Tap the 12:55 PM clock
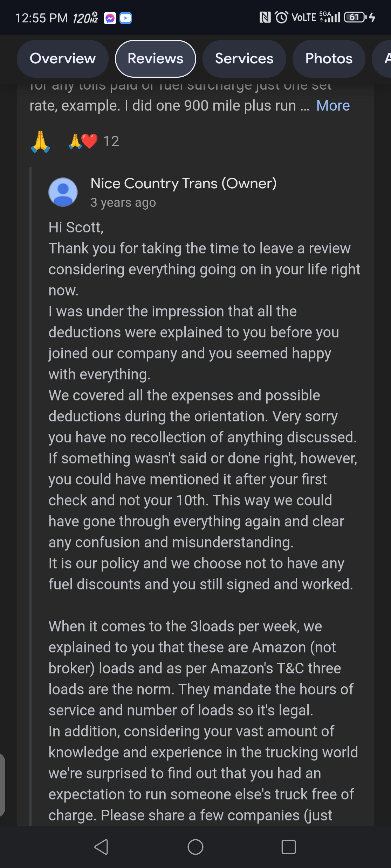This screenshot has height=868, width=391. tap(41, 18)
